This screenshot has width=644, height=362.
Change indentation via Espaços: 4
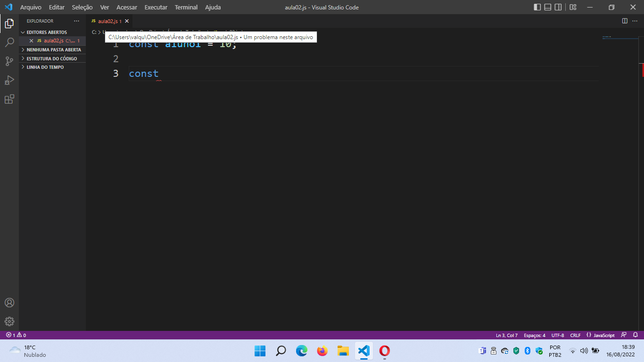[535, 335]
